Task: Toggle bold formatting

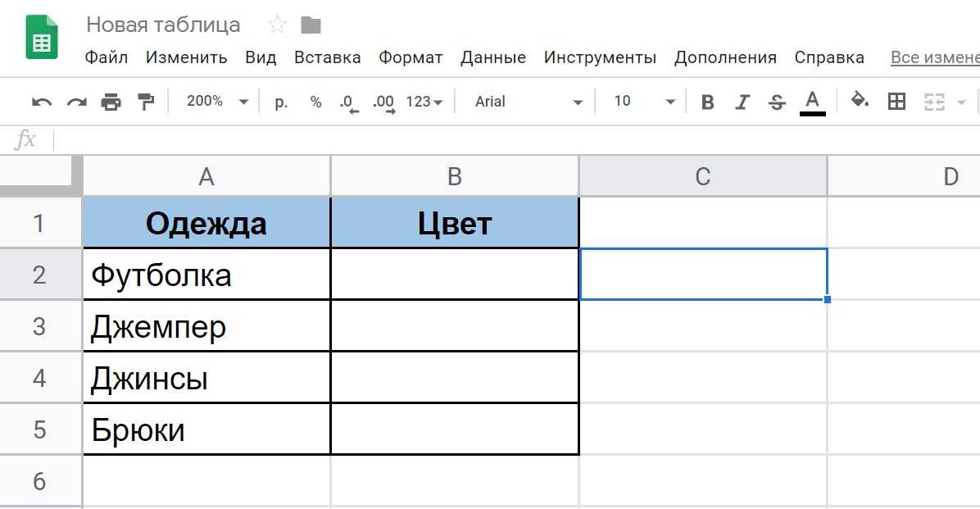Action: click(707, 102)
